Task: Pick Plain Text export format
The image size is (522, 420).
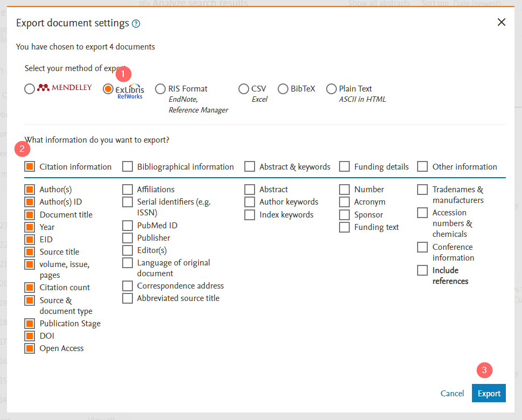Action: 331,89
